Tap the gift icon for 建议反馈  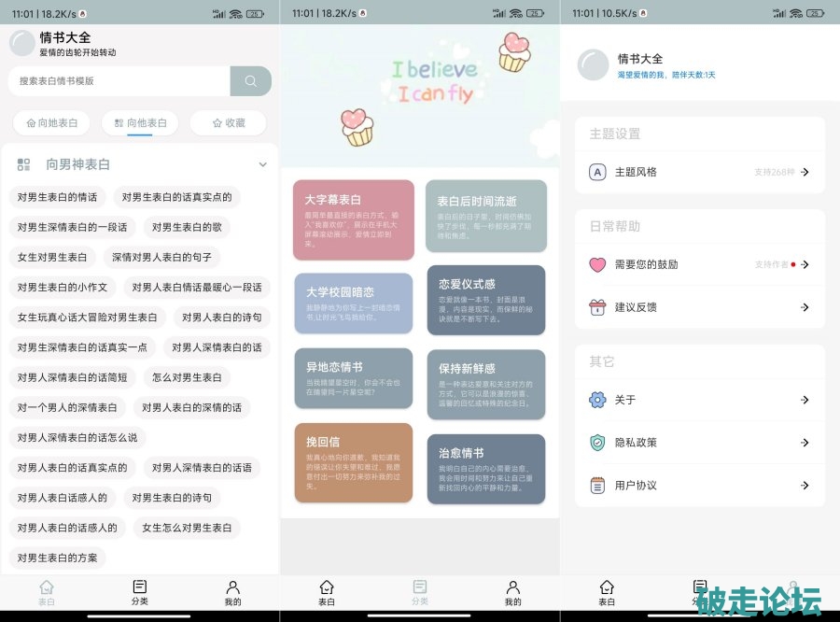597,307
